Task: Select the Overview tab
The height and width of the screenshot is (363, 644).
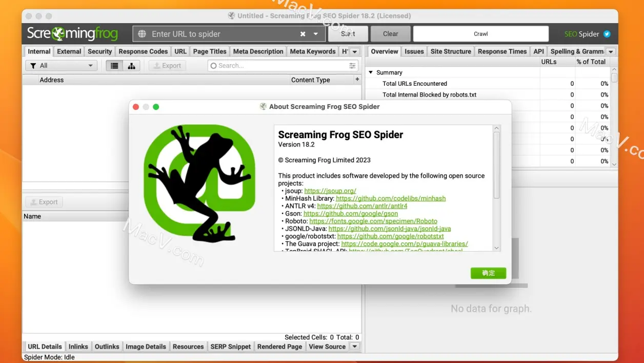Action: tap(385, 51)
